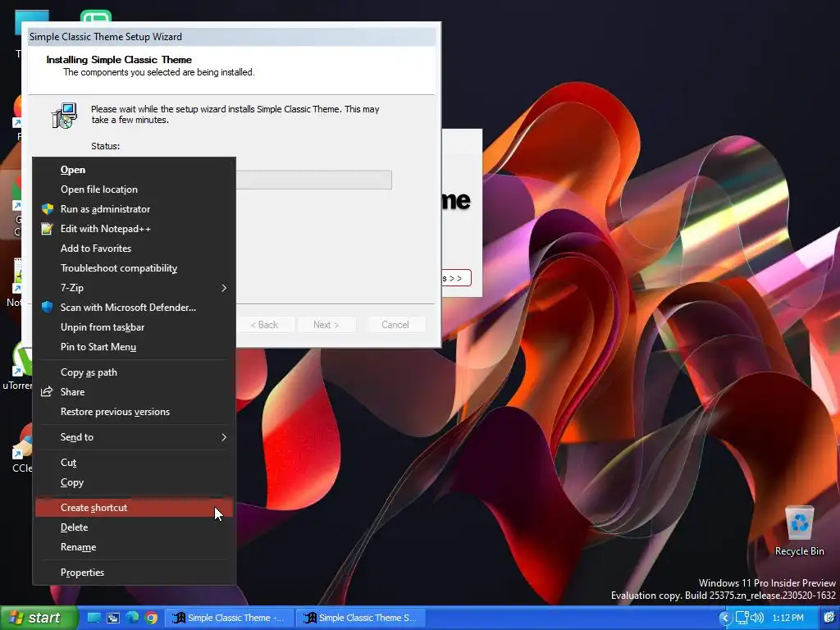This screenshot has width=840, height=630.
Task: Click the Simple Classic Theme Setup Wizard title bar
Action: point(231,36)
